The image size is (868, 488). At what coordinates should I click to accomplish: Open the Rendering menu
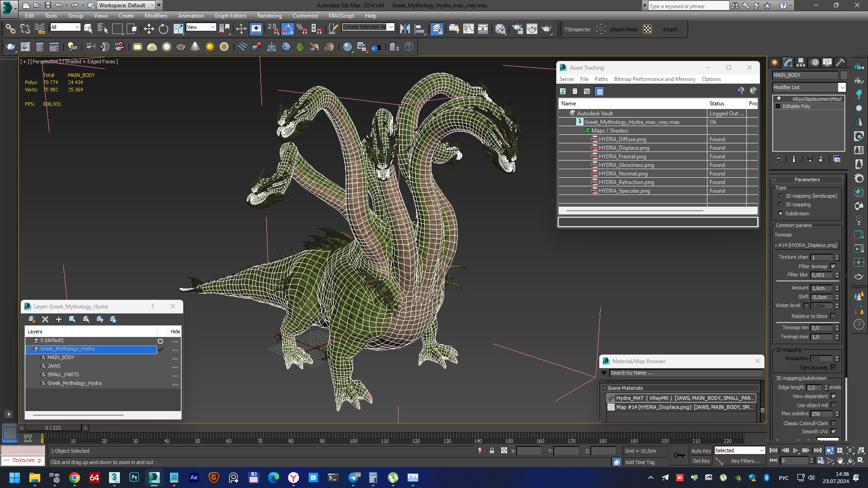(x=269, y=15)
